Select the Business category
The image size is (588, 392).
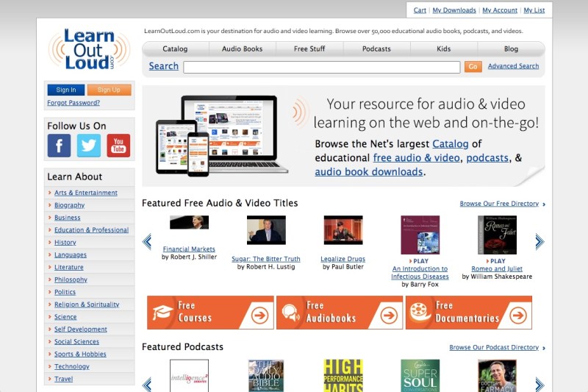click(x=67, y=218)
